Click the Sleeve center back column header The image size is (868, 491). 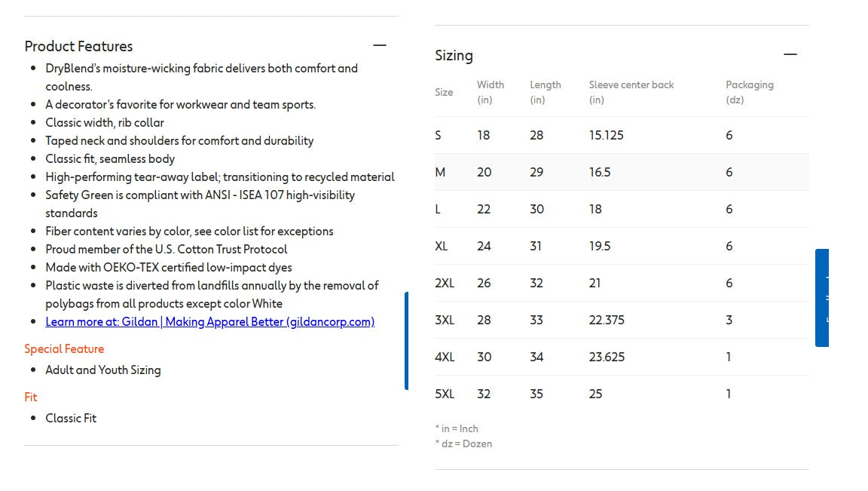pyautogui.click(x=631, y=92)
